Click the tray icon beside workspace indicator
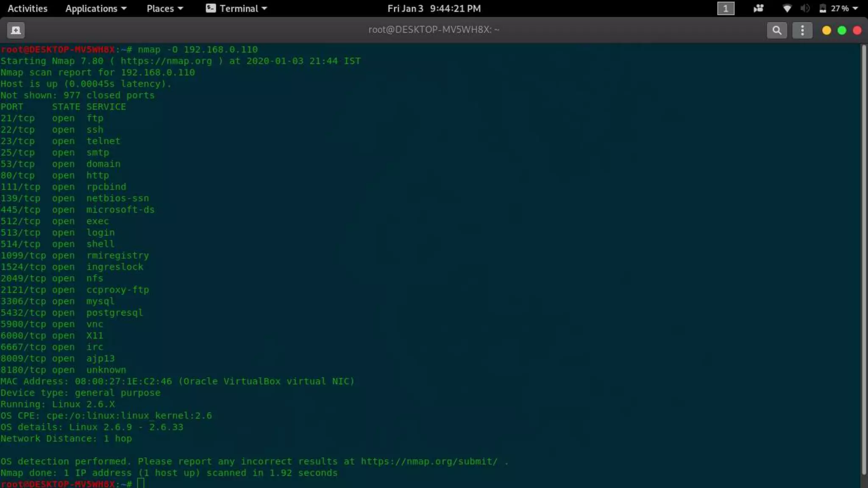This screenshot has height=488, width=868. [x=758, y=8]
